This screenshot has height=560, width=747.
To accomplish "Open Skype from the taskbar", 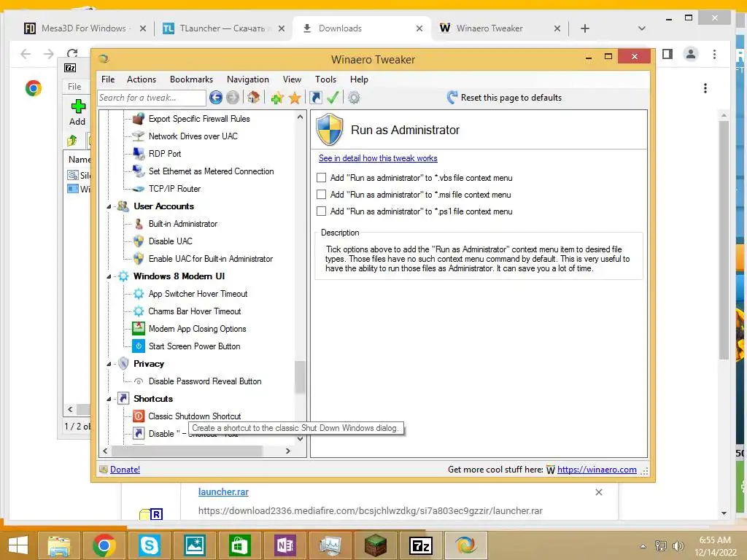I will (x=149, y=545).
